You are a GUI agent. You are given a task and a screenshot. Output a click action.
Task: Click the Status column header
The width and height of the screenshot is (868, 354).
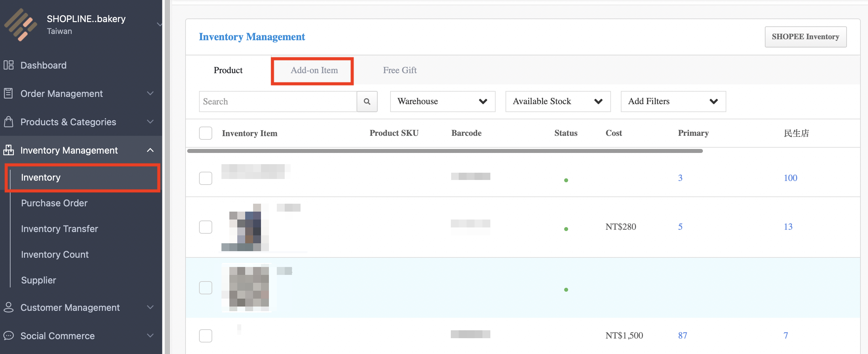[x=566, y=133]
